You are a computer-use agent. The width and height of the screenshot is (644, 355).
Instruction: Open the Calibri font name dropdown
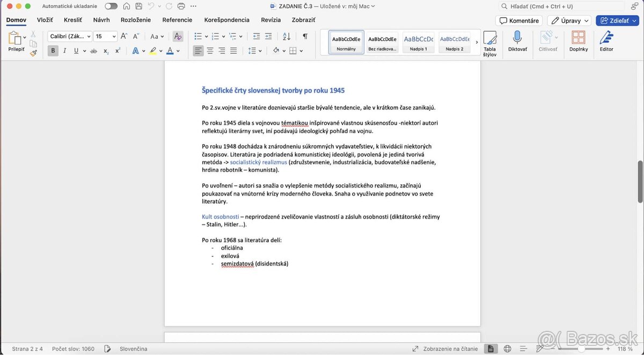tap(69, 37)
